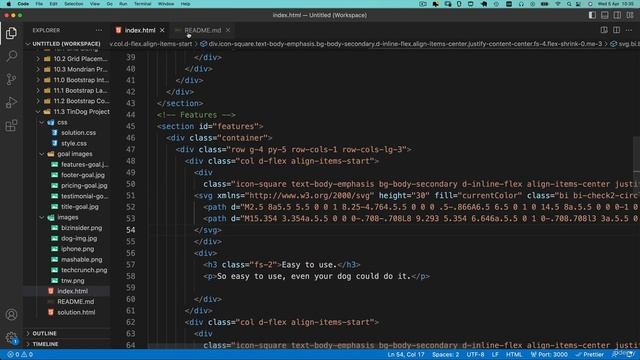Click Spaces: 2 indentation setting
The height and width of the screenshot is (360, 640).
pos(445,355)
